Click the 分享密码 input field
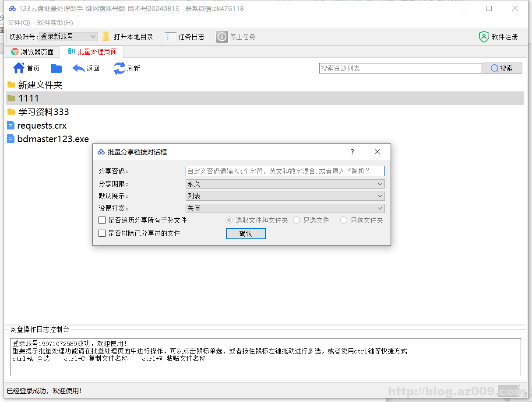 (x=285, y=171)
